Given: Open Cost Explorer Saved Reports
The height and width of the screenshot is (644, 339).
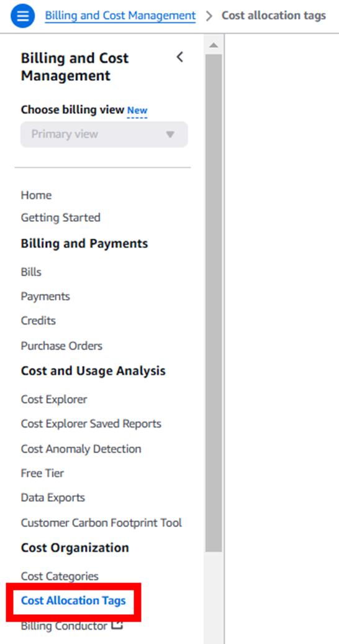Looking at the screenshot, I should click(91, 423).
